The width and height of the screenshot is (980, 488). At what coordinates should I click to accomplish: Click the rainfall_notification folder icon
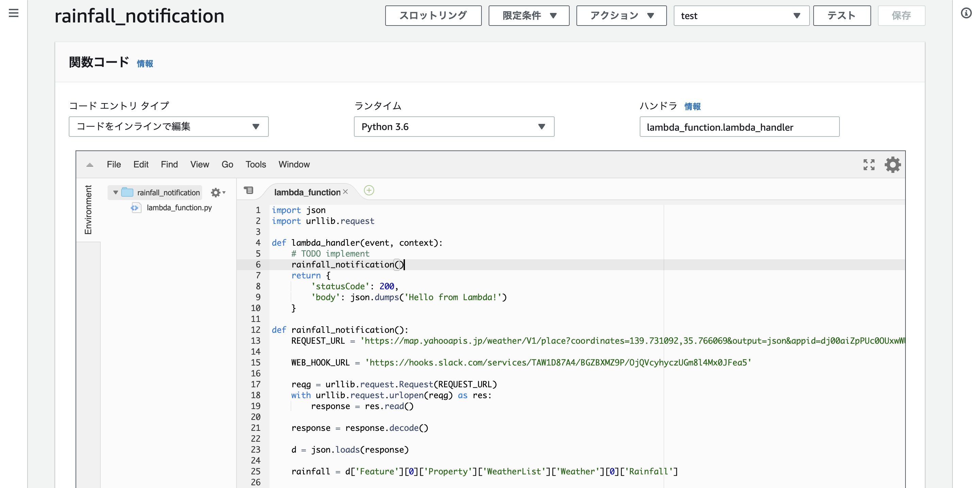pos(127,193)
